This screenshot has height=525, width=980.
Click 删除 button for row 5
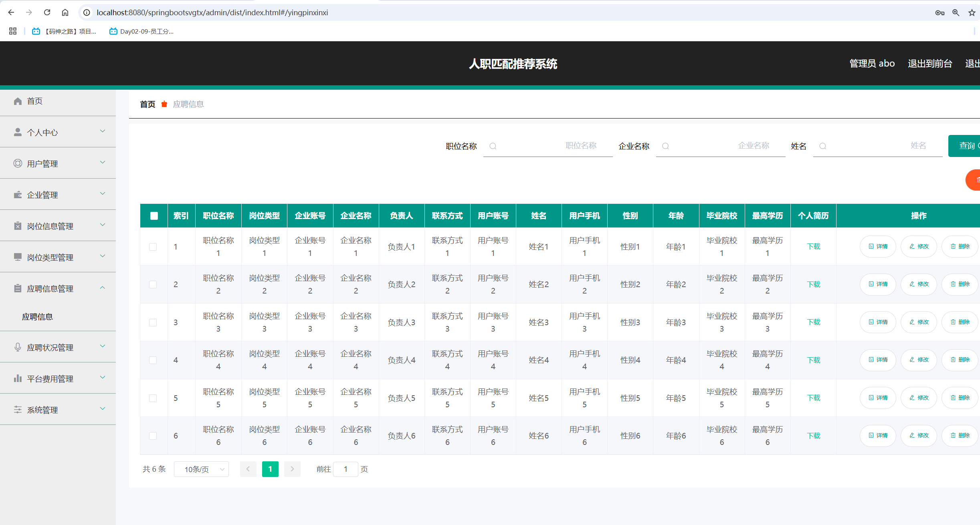[x=960, y=398]
